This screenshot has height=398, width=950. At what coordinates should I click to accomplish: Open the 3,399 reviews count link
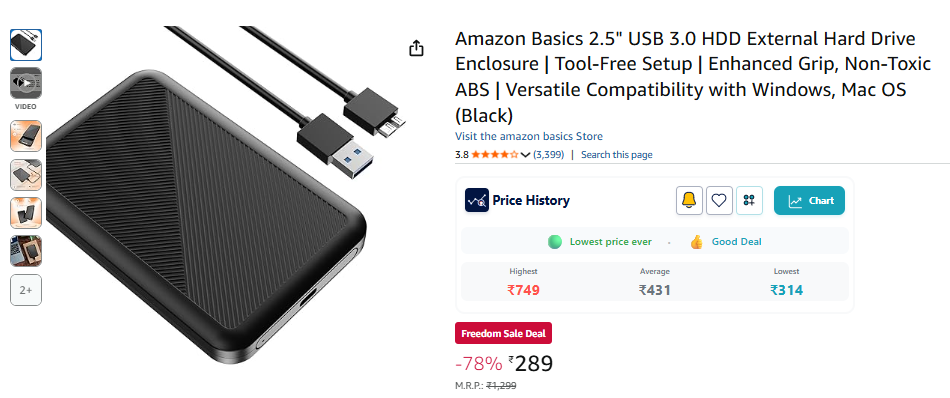(548, 154)
